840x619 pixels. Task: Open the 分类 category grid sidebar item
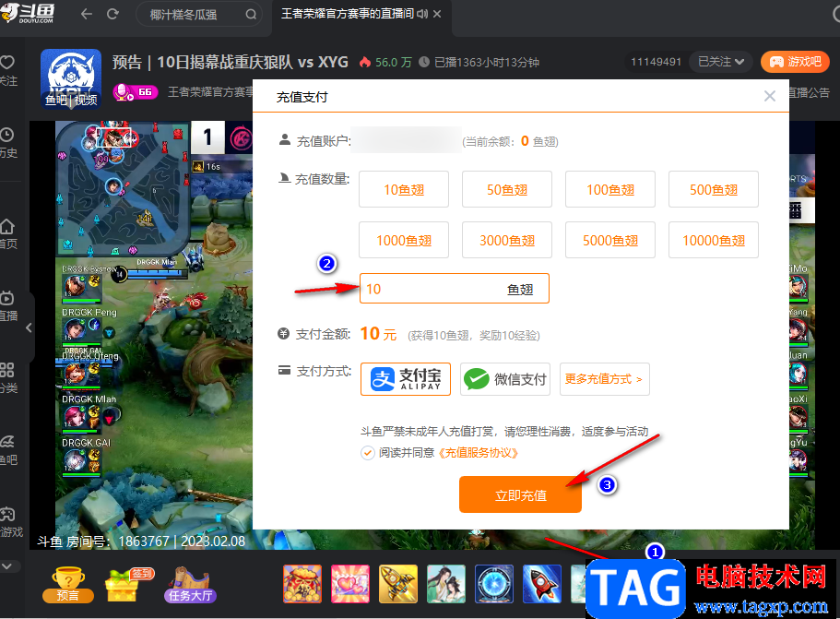pyautogui.click(x=7, y=378)
